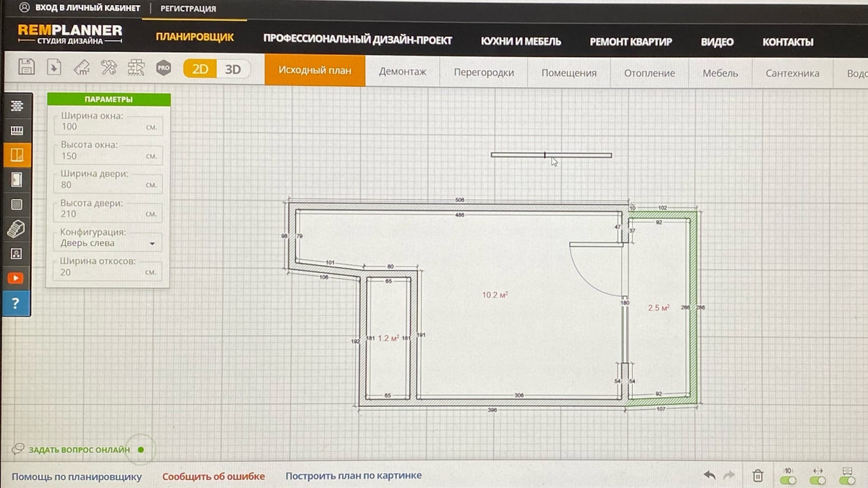Click the РЕГИСТРАЦИЯ link
Screen dimensions: 868x488
(x=188, y=9)
